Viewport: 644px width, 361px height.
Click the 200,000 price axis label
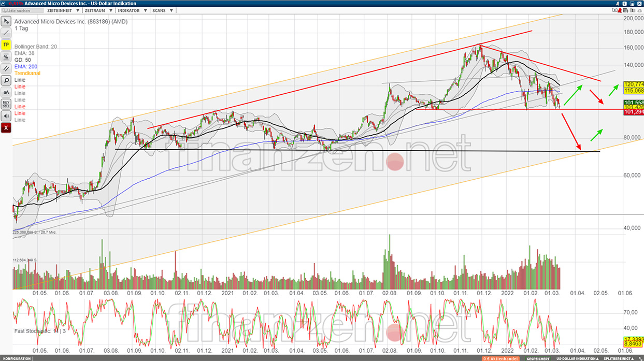point(633,18)
